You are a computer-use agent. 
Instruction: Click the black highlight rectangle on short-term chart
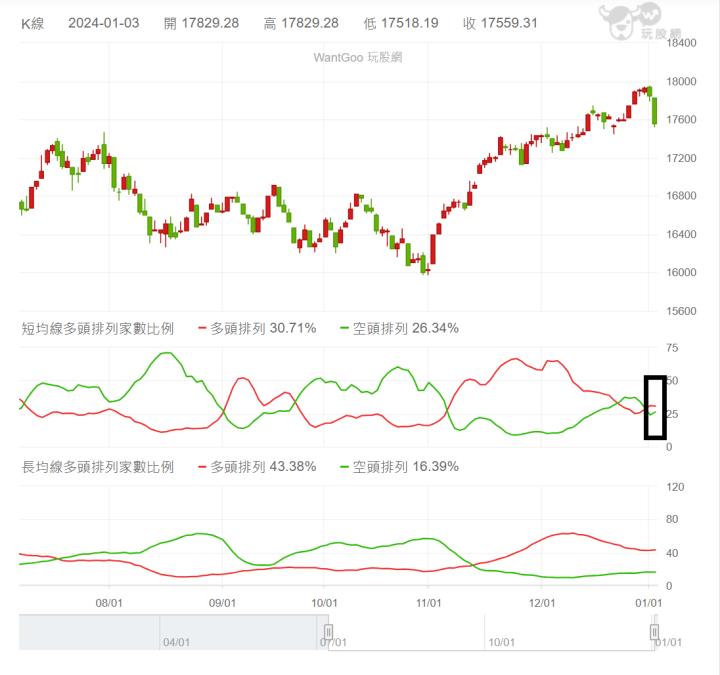coord(655,407)
